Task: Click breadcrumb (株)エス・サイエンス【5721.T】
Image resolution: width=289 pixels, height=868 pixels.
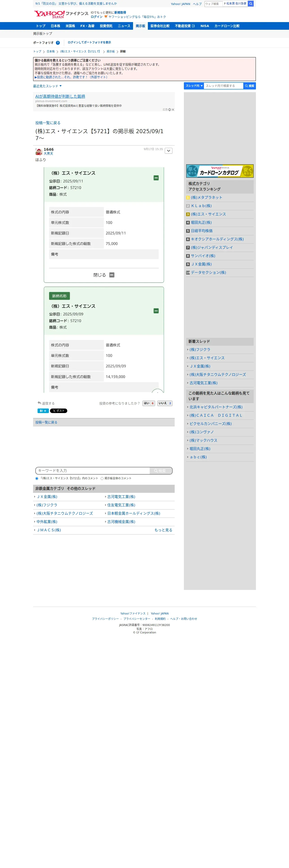Action: click(x=80, y=52)
